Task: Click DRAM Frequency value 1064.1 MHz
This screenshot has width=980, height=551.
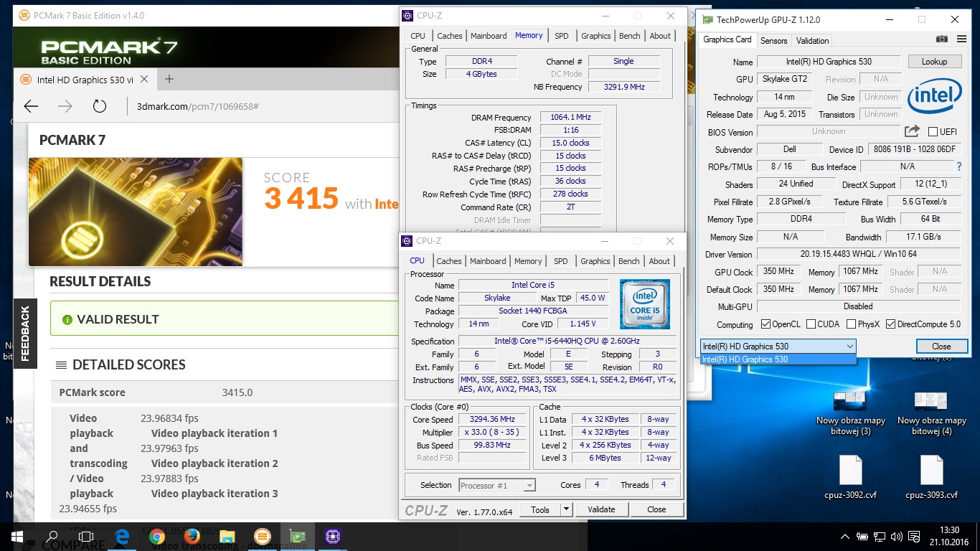Action: click(570, 118)
